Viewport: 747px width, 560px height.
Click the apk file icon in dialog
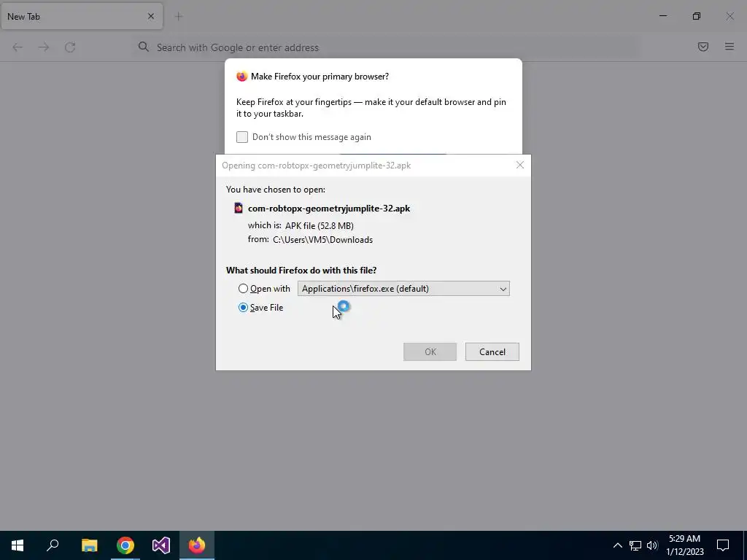click(239, 208)
